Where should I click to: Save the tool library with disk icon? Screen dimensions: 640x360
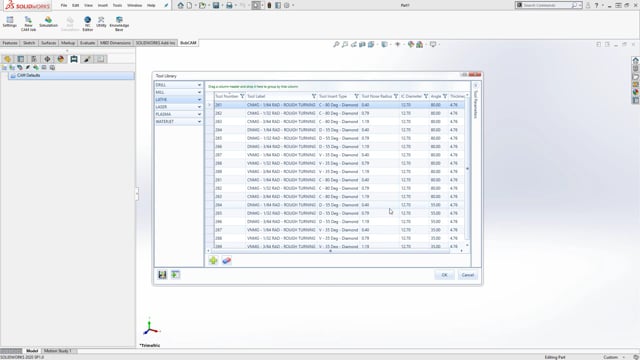[x=162, y=275]
